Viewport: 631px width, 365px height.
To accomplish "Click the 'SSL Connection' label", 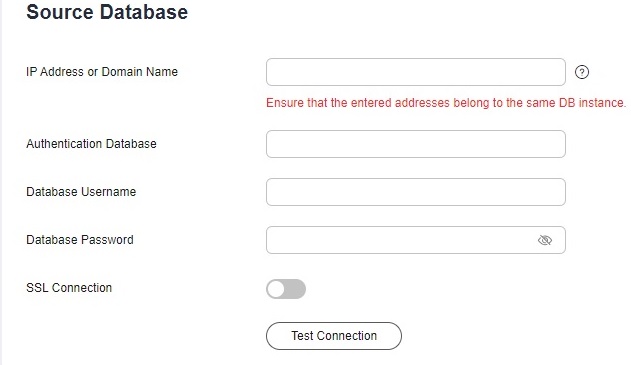I will (69, 288).
